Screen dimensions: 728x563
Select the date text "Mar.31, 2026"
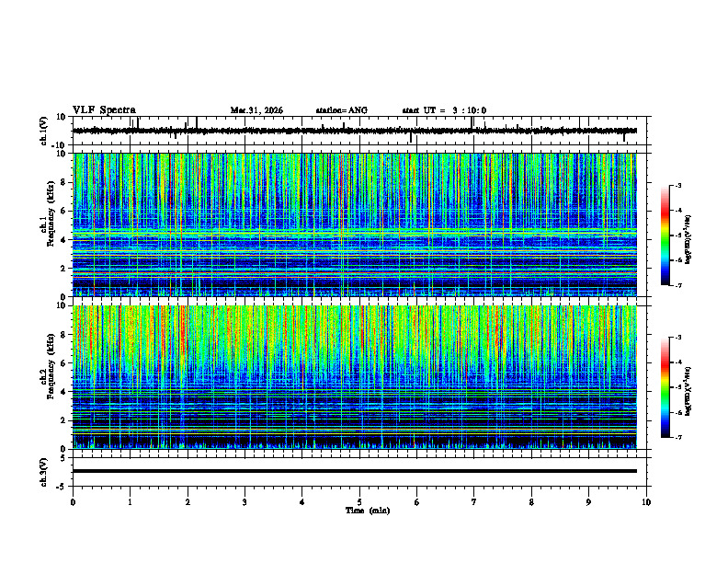[x=256, y=110]
